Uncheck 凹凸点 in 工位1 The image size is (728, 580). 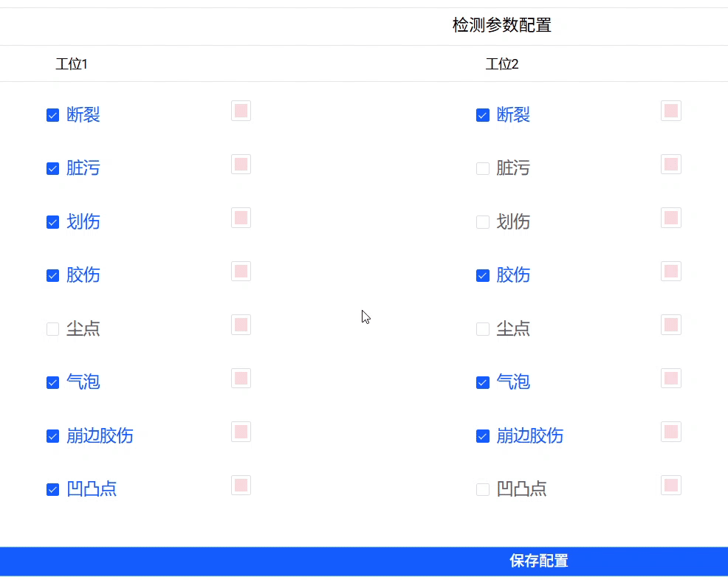click(x=52, y=489)
